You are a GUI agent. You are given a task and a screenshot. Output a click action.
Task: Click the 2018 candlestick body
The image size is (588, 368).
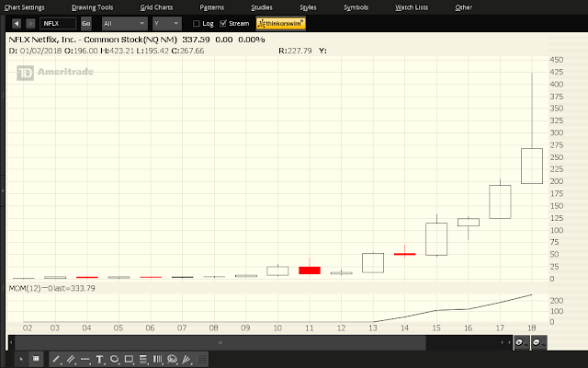[x=532, y=166]
